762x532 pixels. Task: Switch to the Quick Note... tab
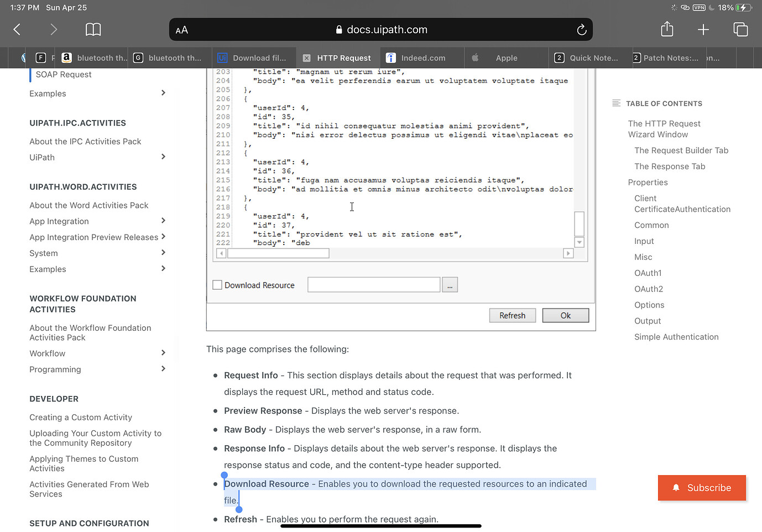coord(591,58)
